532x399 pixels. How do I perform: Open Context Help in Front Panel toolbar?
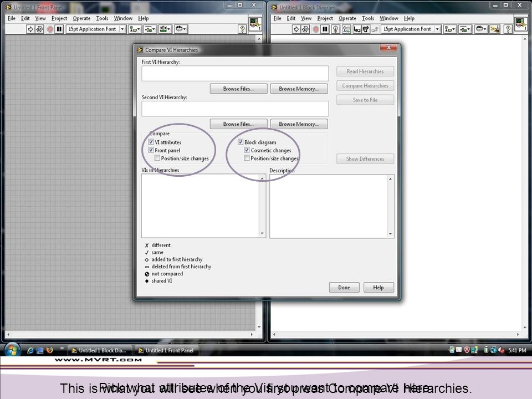point(242,29)
